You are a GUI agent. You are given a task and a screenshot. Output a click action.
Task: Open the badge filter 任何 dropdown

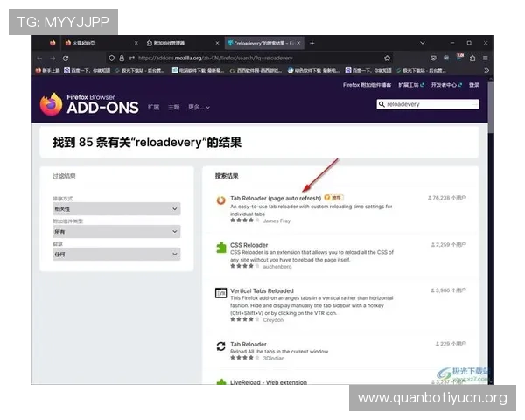[116, 255]
